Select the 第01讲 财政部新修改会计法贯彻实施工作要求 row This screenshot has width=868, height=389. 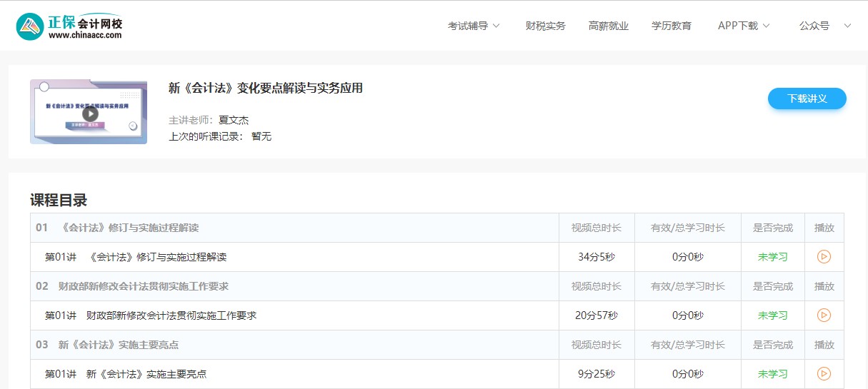pyautogui.click(x=150, y=315)
